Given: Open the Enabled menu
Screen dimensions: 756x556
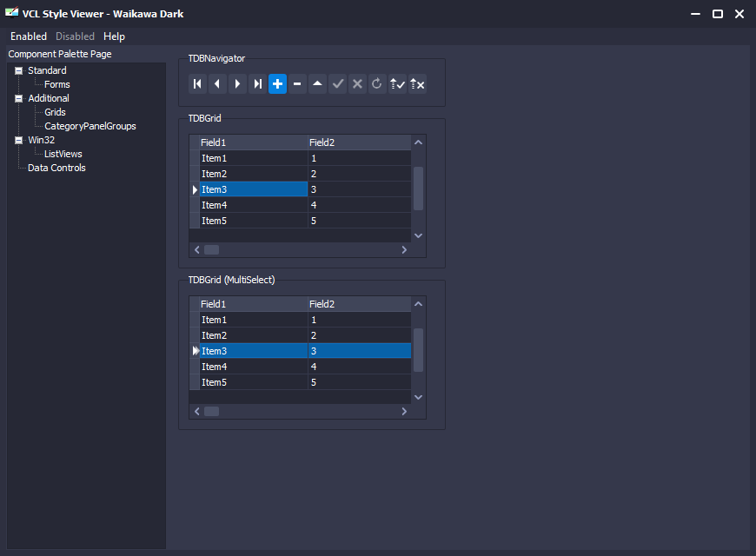Looking at the screenshot, I should coord(29,36).
